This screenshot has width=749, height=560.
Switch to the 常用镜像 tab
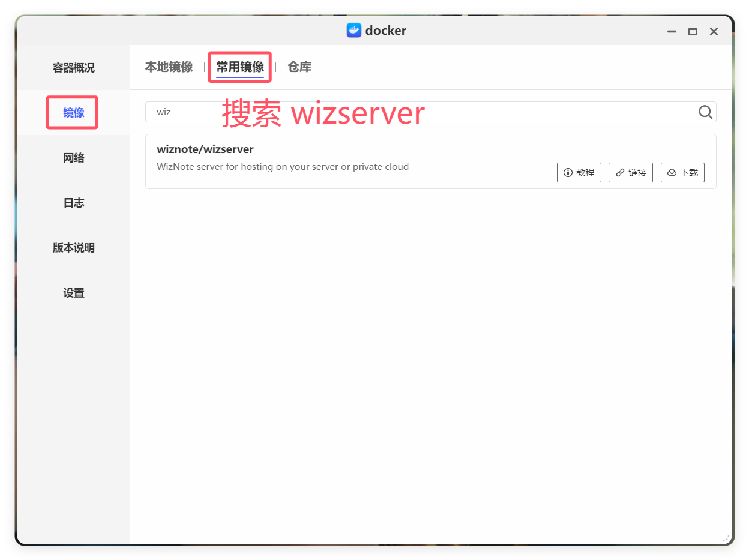click(x=239, y=67)
